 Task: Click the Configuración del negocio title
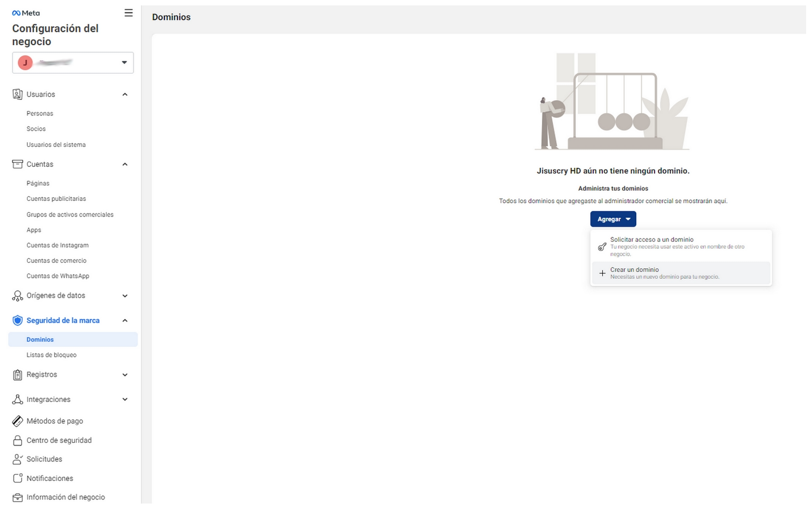tap(55, 35)
